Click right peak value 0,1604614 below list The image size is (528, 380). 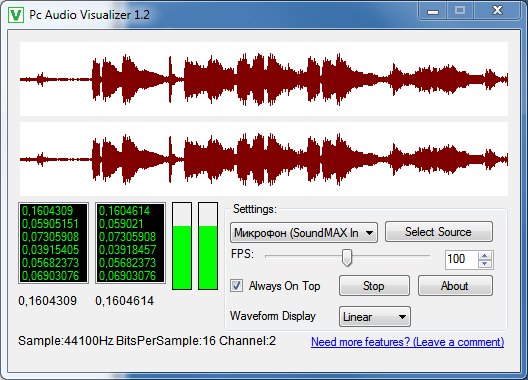(x=125, y=301)
